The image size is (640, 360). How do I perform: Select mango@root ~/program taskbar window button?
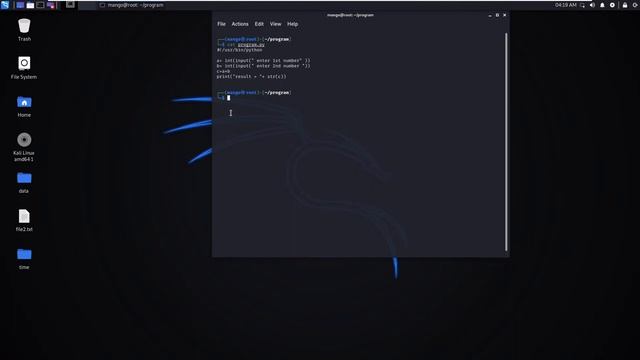pos(131,5)
